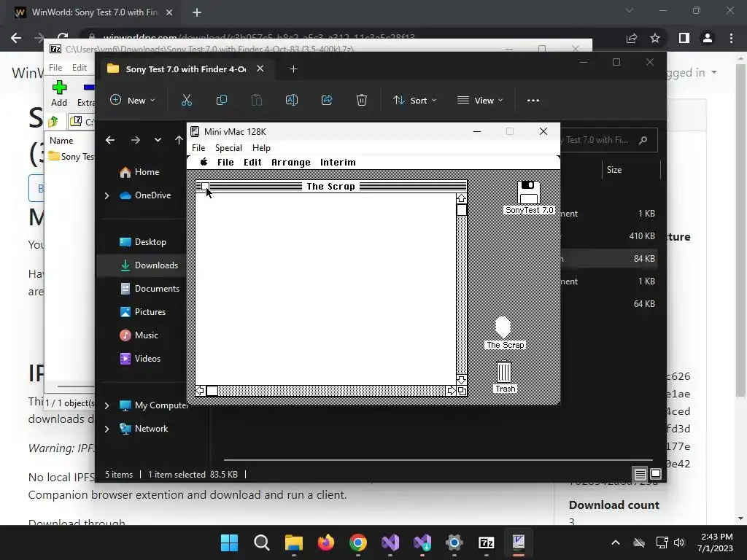Click the Paste icon in File Explorer toolbar
The width and height of the screenshot is (747, 560).
pos(257,100)
